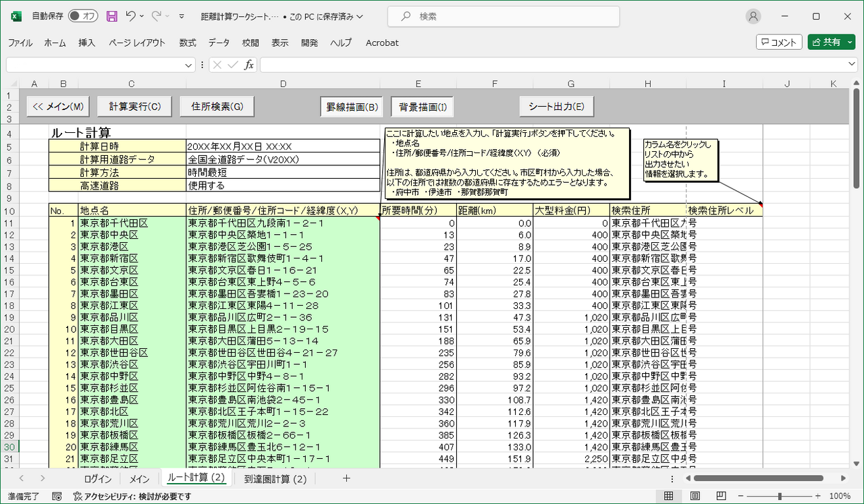Select the whole sheet via the corner triangle
This screenshot has width=864, height=504.
click(12, 84)
